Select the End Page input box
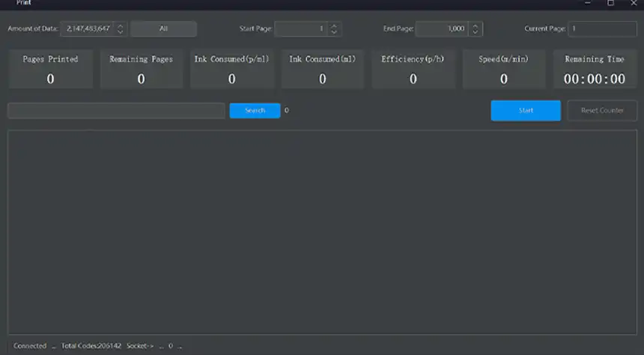Image resolution: width=644 pixels, height=355 pixels. coord(441,29)
